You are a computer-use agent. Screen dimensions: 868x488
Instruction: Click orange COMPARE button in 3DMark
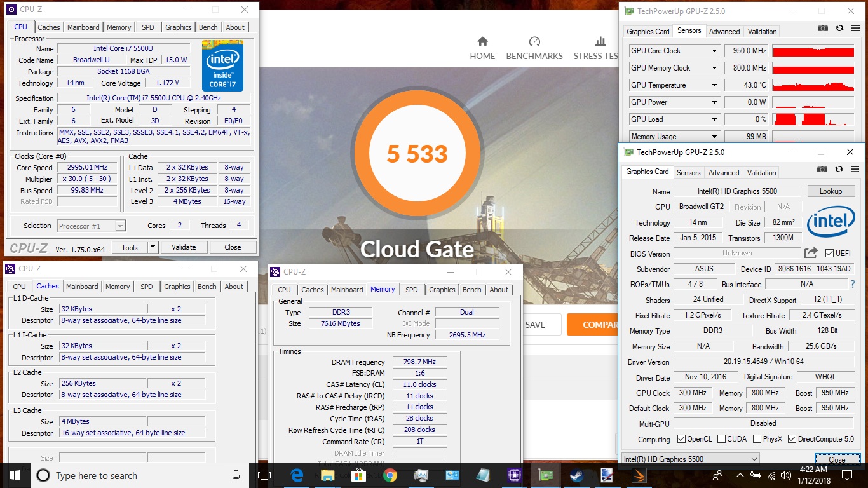click(592, 325)
